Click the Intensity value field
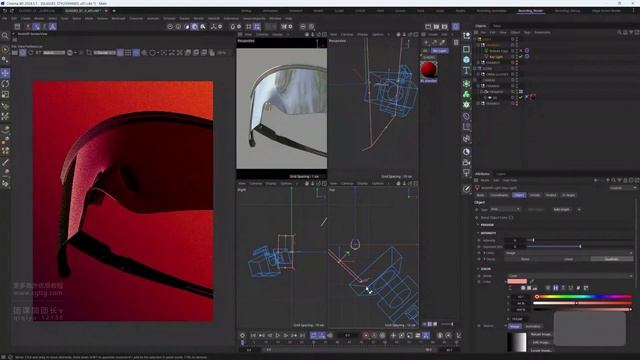Screen dimensions: 640x360 (x=515, y=240)
